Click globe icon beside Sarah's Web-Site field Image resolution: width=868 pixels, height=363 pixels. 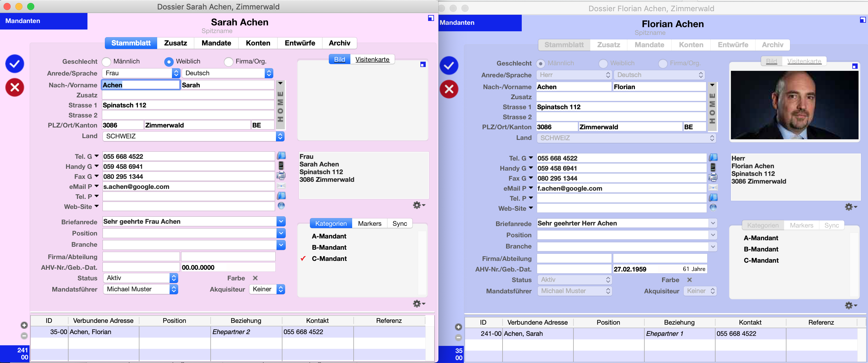(281, 206)
